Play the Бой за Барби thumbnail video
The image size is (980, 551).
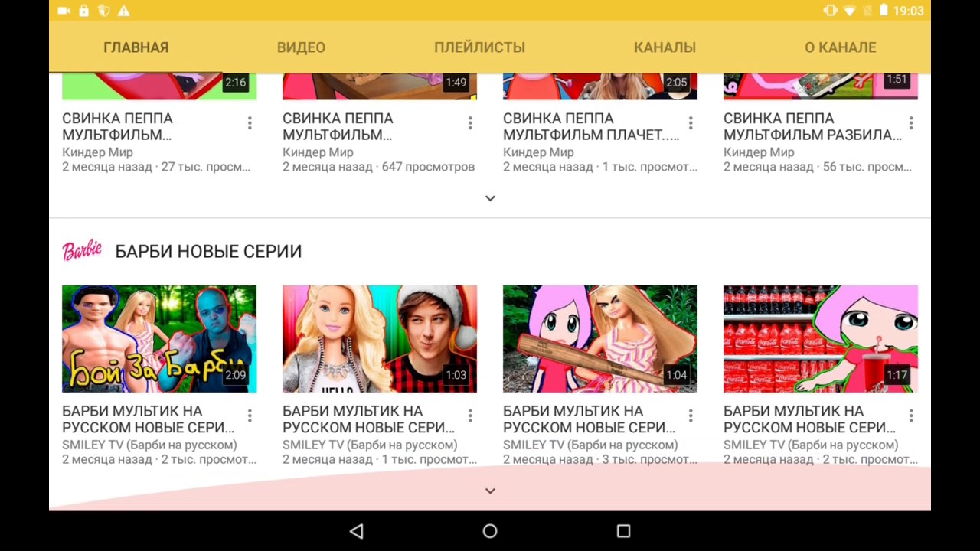click(159, 339)
